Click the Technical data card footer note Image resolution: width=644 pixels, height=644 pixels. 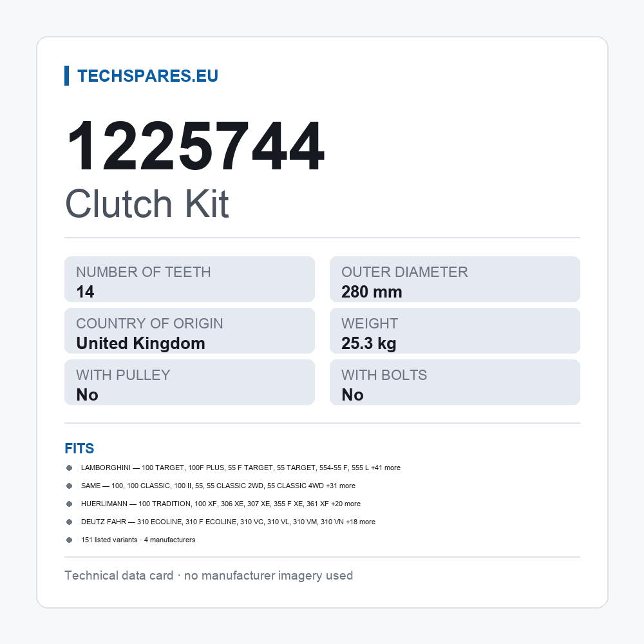(x=209, y=576)
